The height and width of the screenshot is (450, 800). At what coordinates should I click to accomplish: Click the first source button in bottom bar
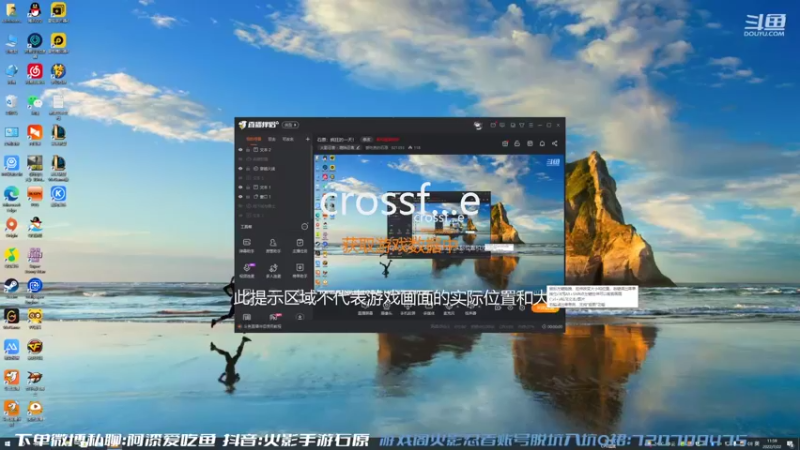[x=365, y=309]
